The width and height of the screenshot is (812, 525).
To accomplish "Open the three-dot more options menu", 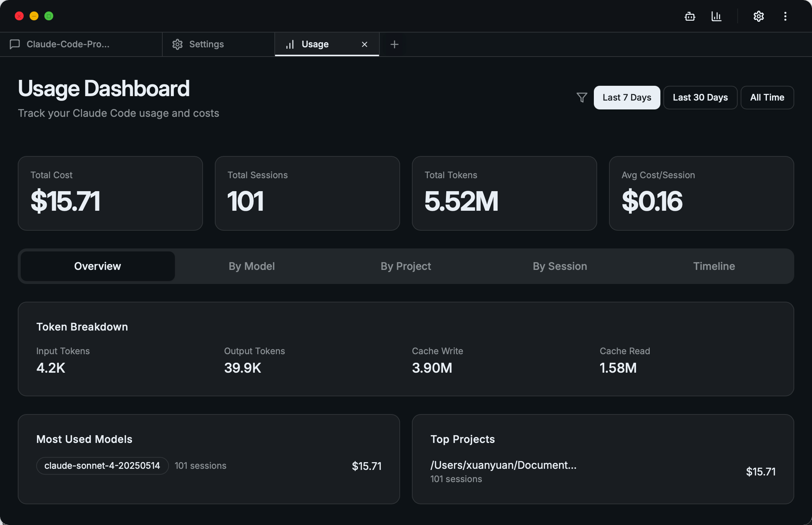I will (x=785, y=16).
